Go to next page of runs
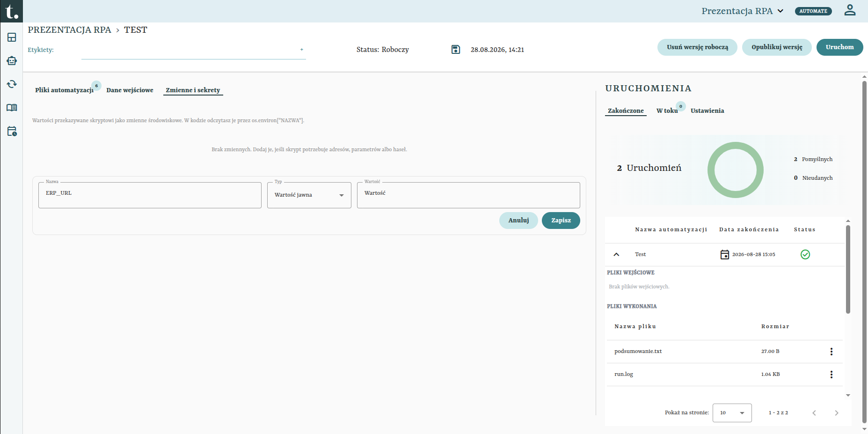The image size is (868, 434). [x=837, y=413]
